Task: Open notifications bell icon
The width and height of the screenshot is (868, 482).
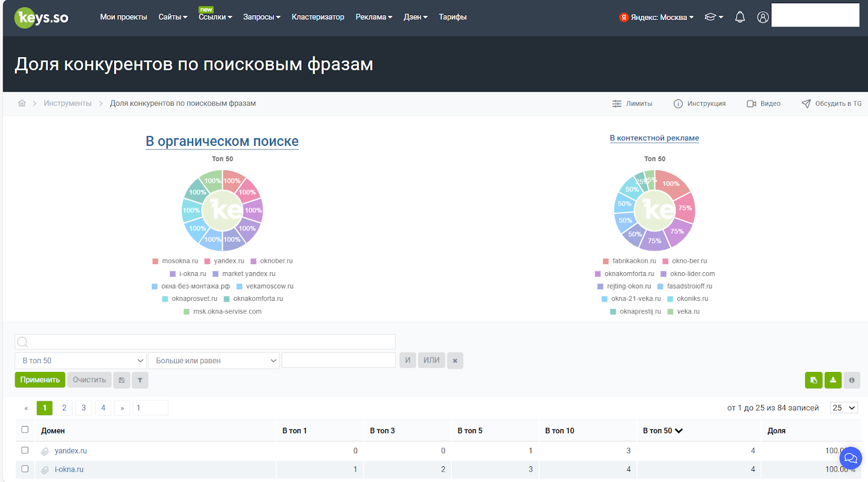Action: [x=740, y=17]
